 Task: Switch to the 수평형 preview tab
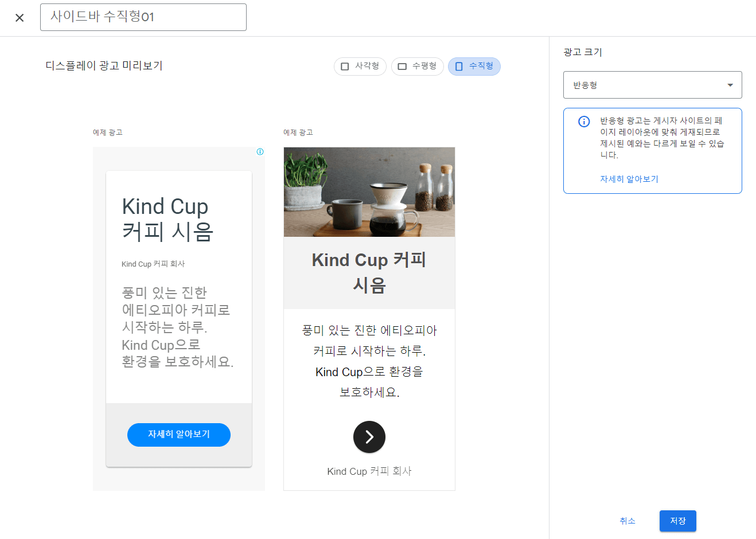[417, 67]
